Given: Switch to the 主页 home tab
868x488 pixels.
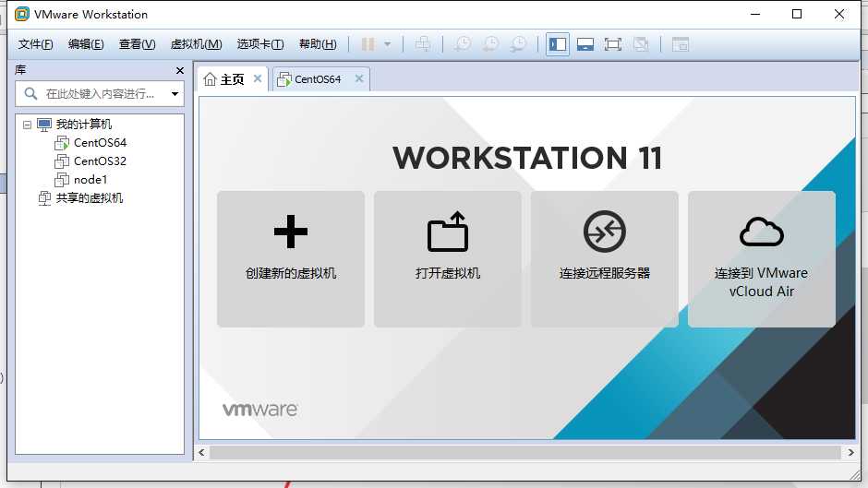Looking at the screenshot, I should pos(233,79).
